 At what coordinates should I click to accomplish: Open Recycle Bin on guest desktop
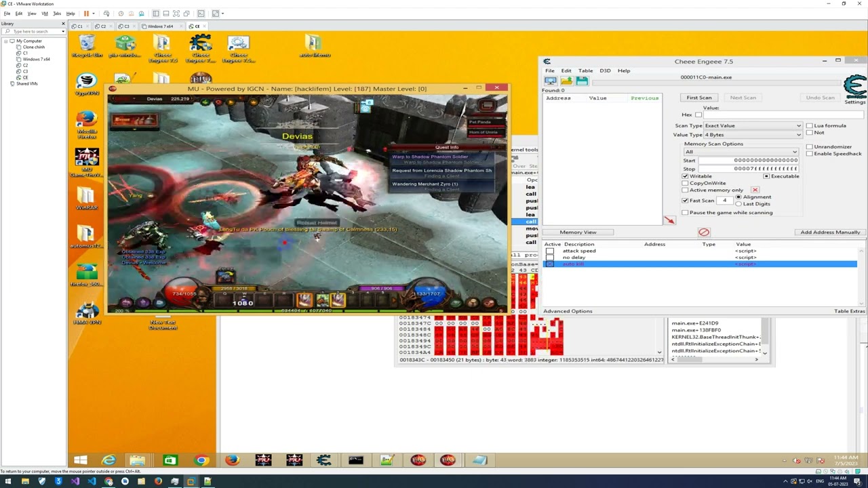87,46
